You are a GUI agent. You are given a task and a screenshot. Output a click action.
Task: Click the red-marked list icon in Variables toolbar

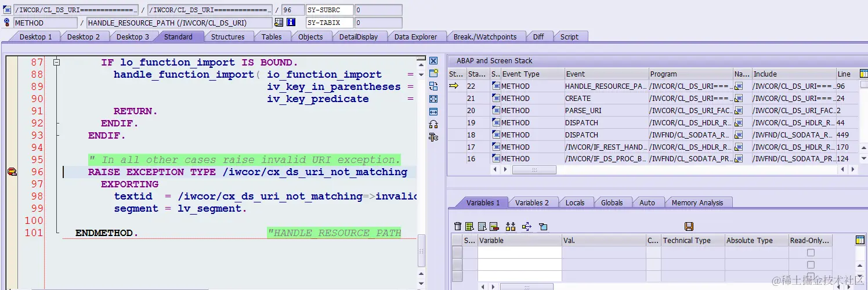pos(494,226)
